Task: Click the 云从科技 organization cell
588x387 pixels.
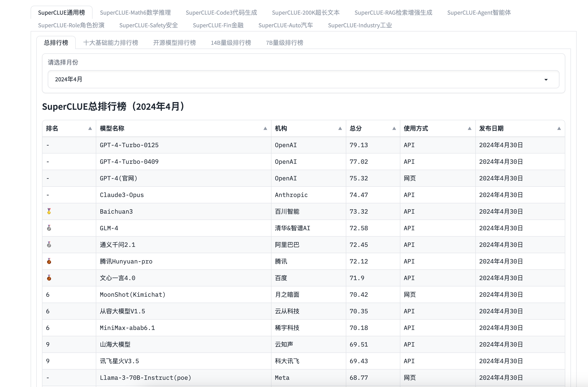Action: click(x=309, y=311)
